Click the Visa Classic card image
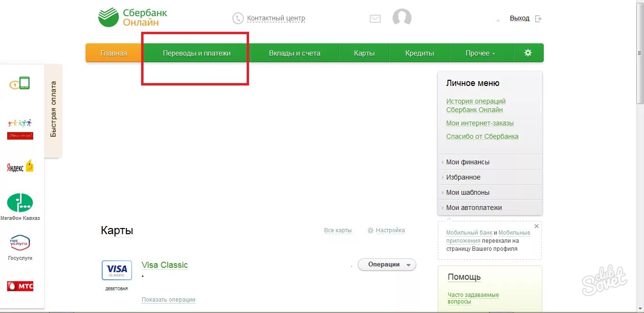Image resolution: width=644 pixels, height=313 pixels. pos(116,270)
